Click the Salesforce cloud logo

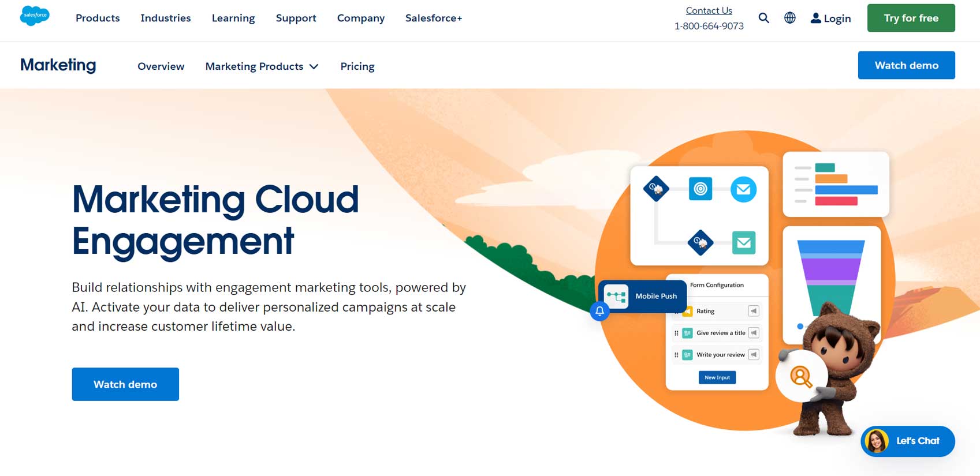35,16
